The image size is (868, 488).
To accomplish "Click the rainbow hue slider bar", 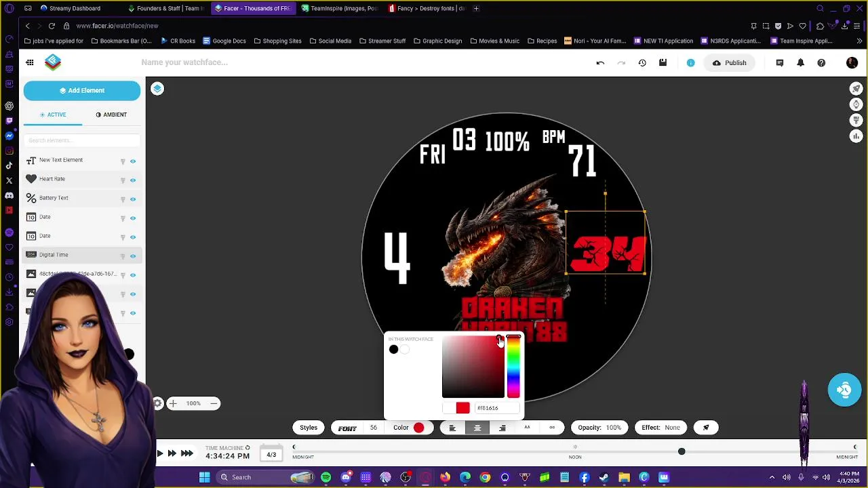I will 513,367.
